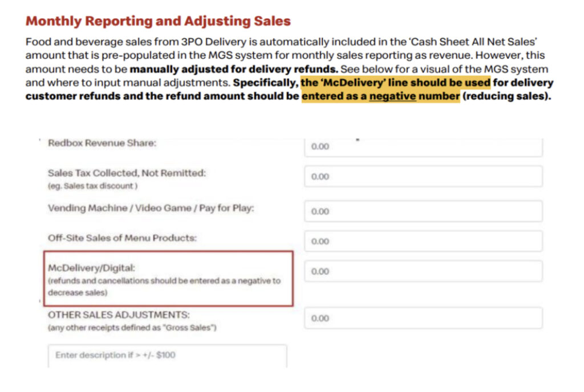Click the 'McDelivery/Digital:' label in red box
The image size is (584, 392).
92,268
